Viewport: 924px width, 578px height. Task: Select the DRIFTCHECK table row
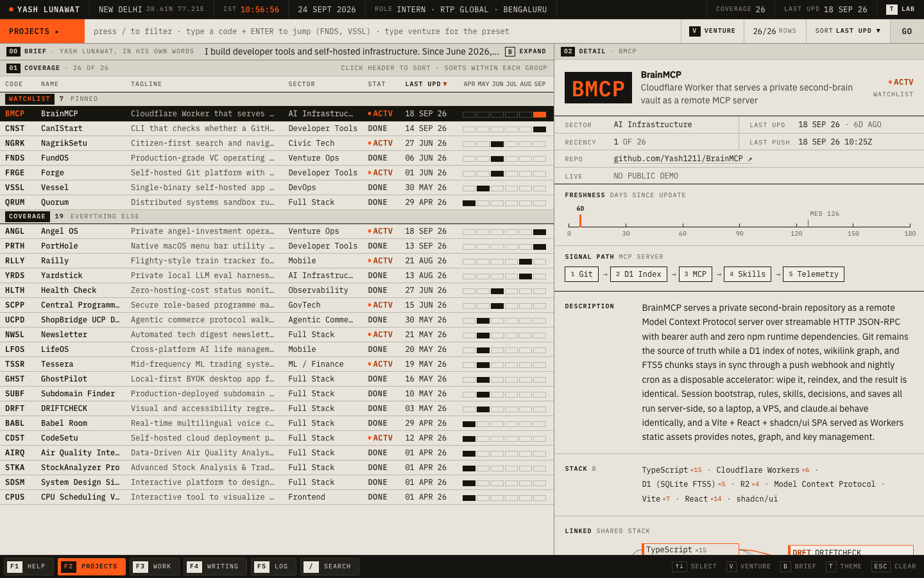pyautogui.click(x=277, y=408)
